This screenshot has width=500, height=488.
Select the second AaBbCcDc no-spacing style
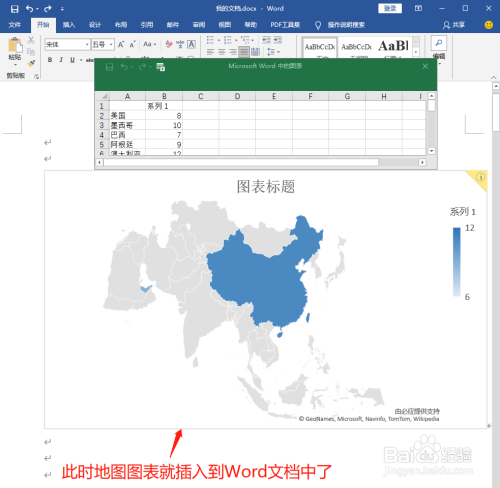pos(356,47)
